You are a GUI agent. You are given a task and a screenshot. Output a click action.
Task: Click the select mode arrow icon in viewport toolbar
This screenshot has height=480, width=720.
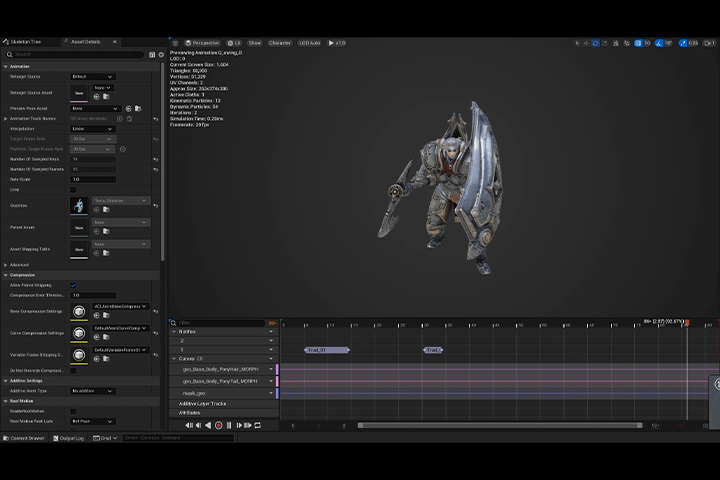577,43
